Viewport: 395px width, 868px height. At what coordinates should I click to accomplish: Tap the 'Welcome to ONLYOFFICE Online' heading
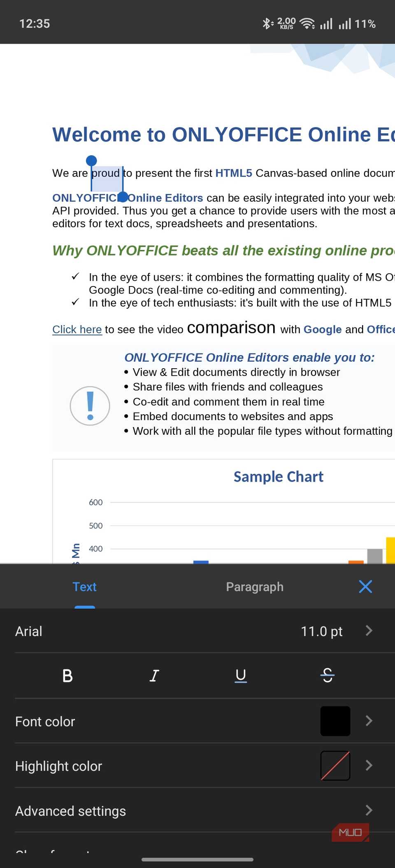coord(223,134)
